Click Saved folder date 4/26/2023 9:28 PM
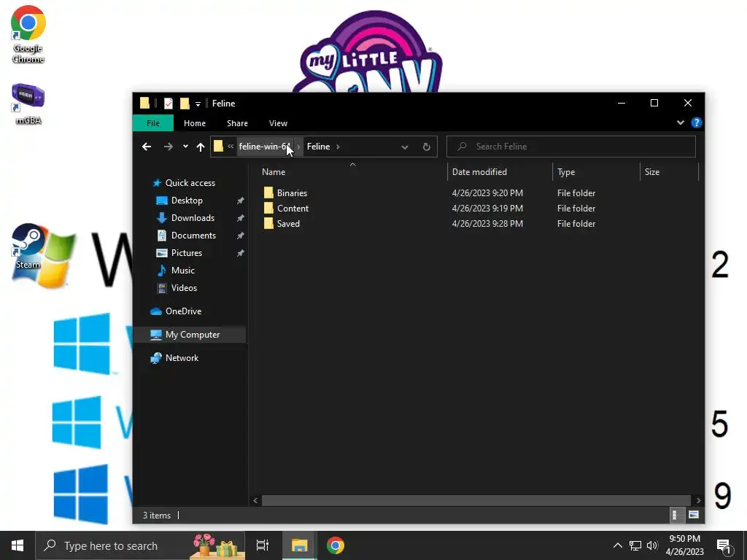 click(487, 223)
